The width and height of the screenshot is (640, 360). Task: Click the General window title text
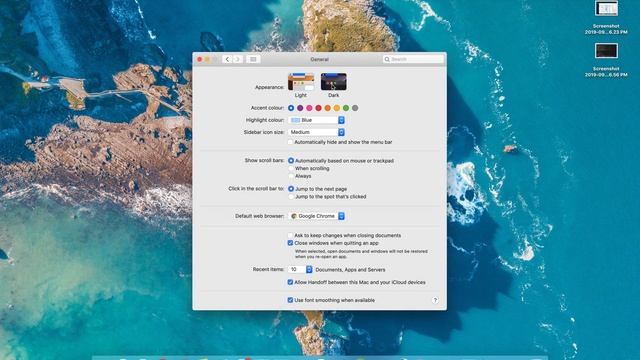[319, 59]
